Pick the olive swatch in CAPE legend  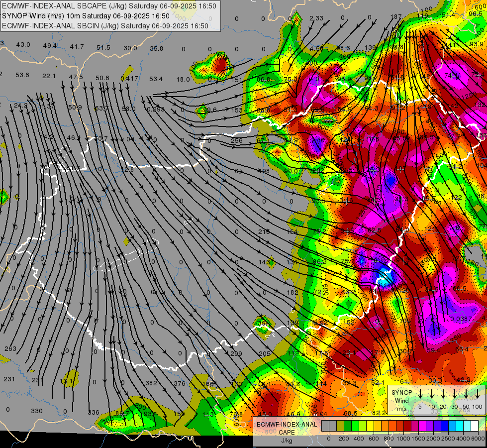340,426
